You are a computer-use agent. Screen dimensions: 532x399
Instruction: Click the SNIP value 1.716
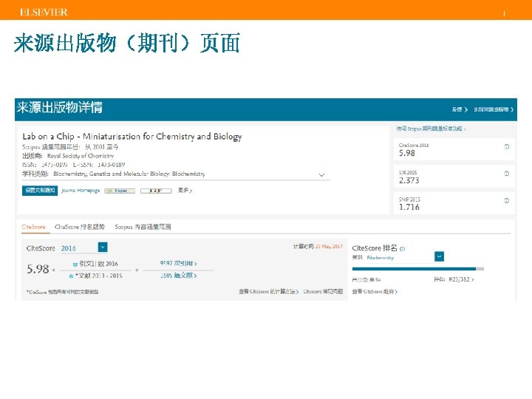[x=409, y=207]
